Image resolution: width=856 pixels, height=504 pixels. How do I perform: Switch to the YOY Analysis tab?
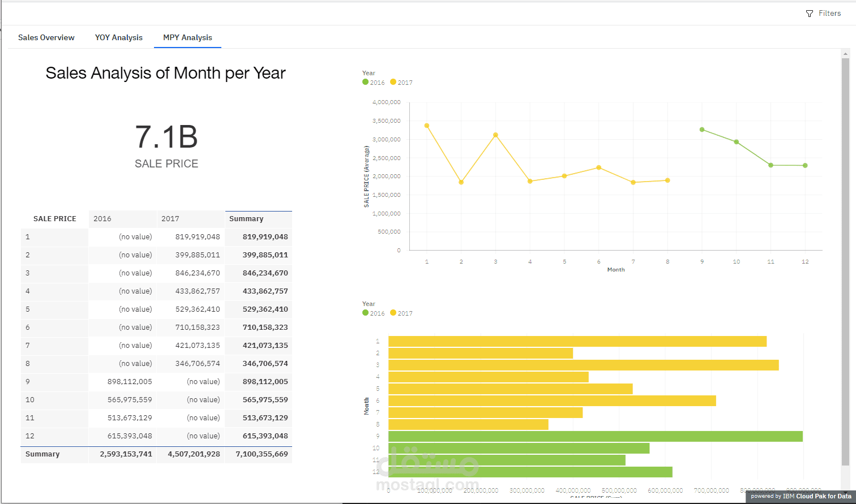click(x=119, y=37)
